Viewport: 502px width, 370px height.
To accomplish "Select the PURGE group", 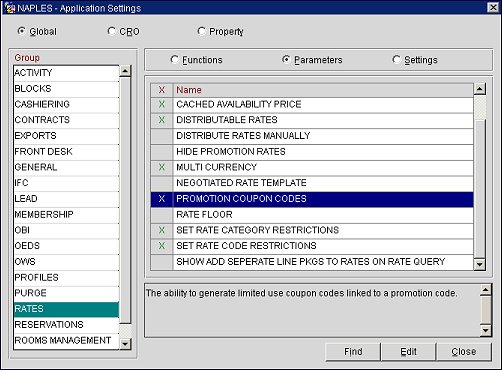I will pyautogui.click(x=66, y=293).
